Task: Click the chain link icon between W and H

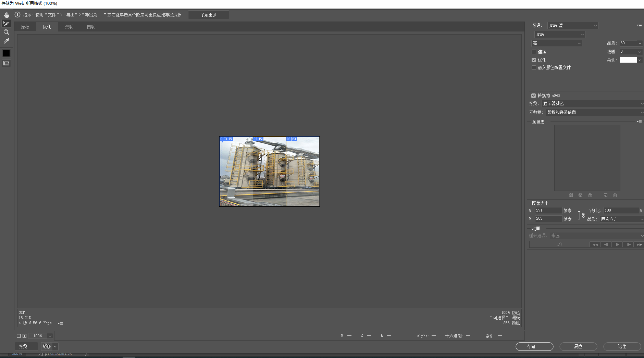Action: [x=583, y=215]
